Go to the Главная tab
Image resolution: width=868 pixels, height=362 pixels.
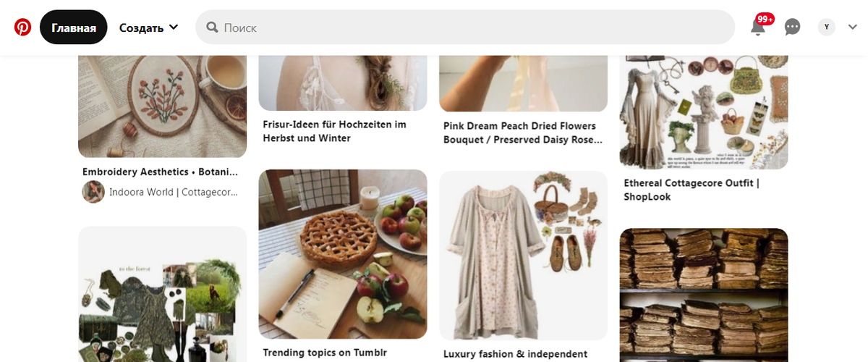(74, 28)
